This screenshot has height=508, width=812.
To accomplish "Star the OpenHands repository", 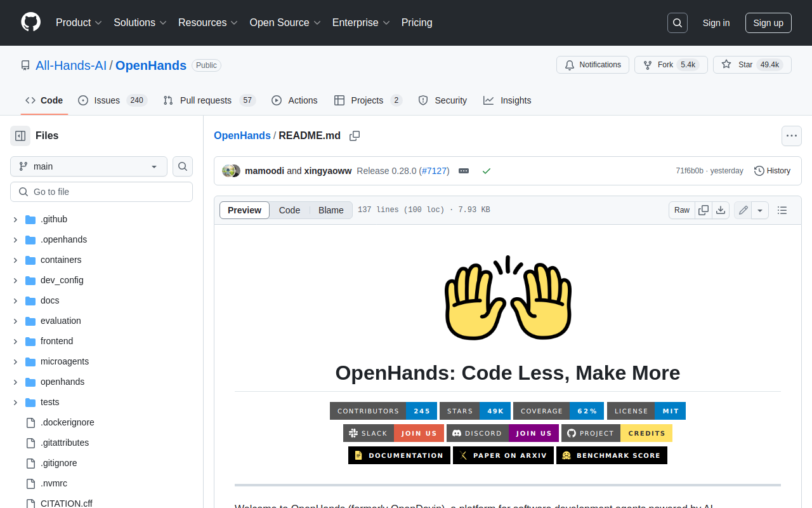I will click(x=752, y=65).
